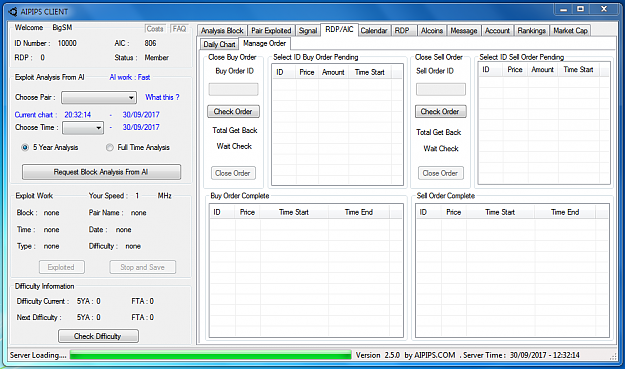Open the Signal tab
625x369 pixels.
point(308,31)
